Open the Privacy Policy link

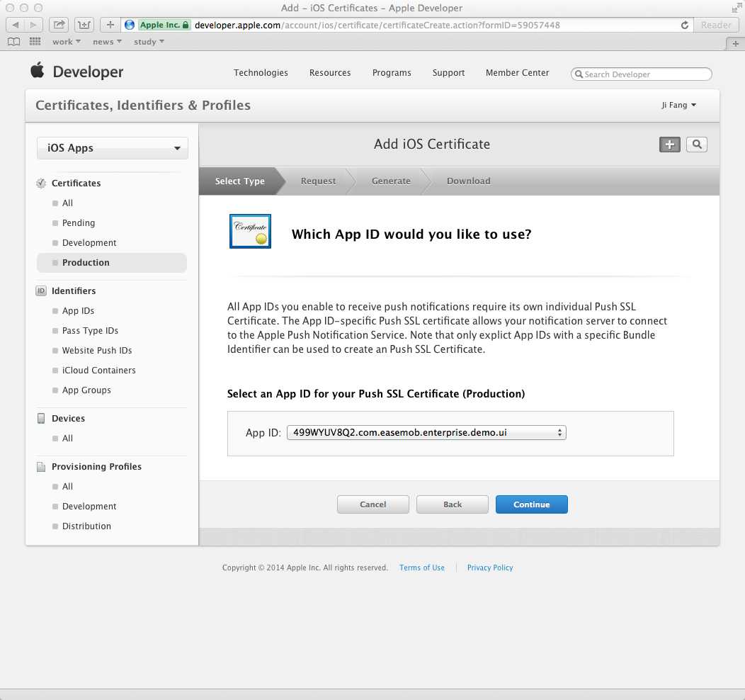(x=490, y=568)
